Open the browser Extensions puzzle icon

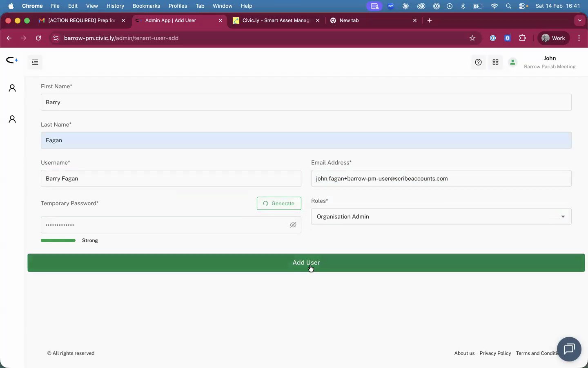tap(523, 38)
